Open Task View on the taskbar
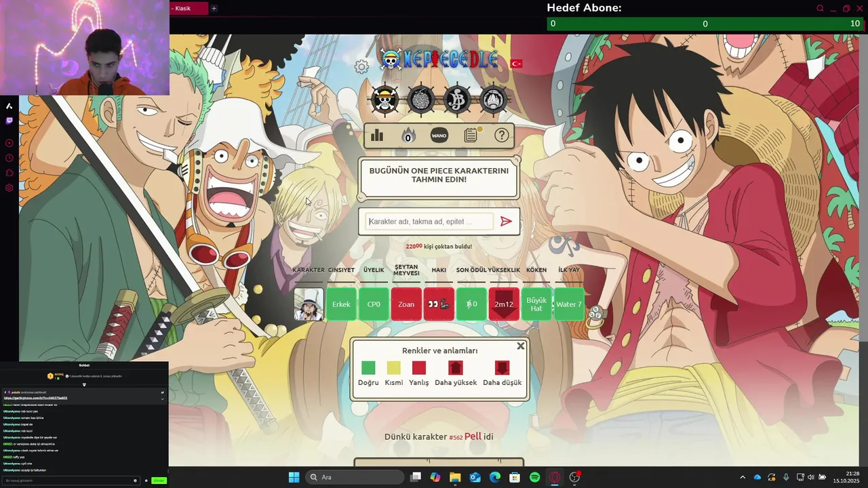This screenshot has width=868, height=488. [x=416, y=477]
